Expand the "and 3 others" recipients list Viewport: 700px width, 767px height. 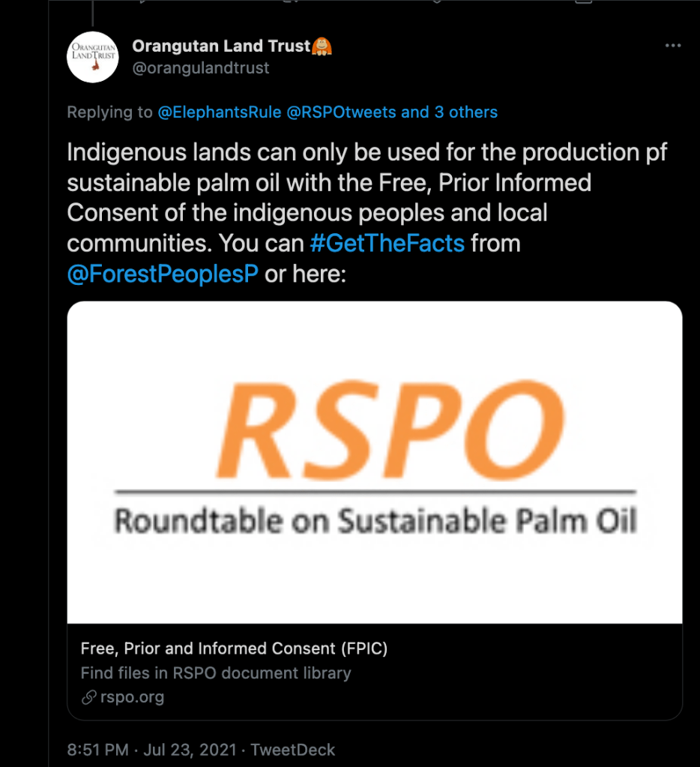[x=449, y=112]
